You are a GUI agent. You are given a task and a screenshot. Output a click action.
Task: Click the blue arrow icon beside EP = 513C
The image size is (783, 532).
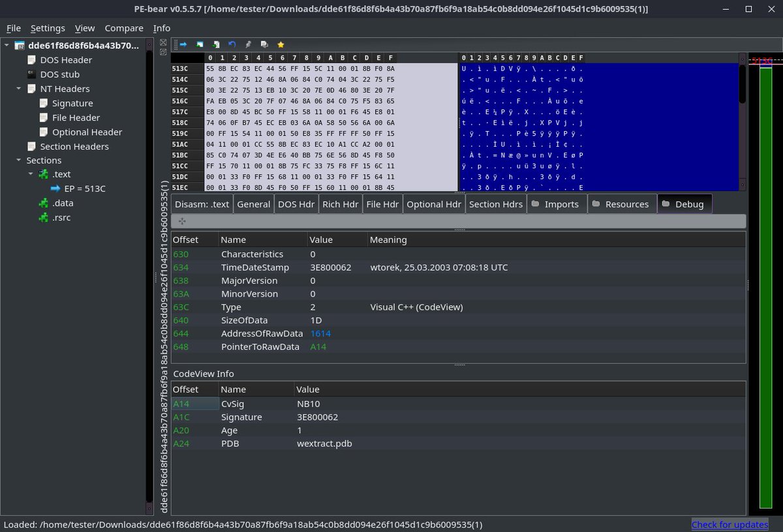[x=55, y=188]
